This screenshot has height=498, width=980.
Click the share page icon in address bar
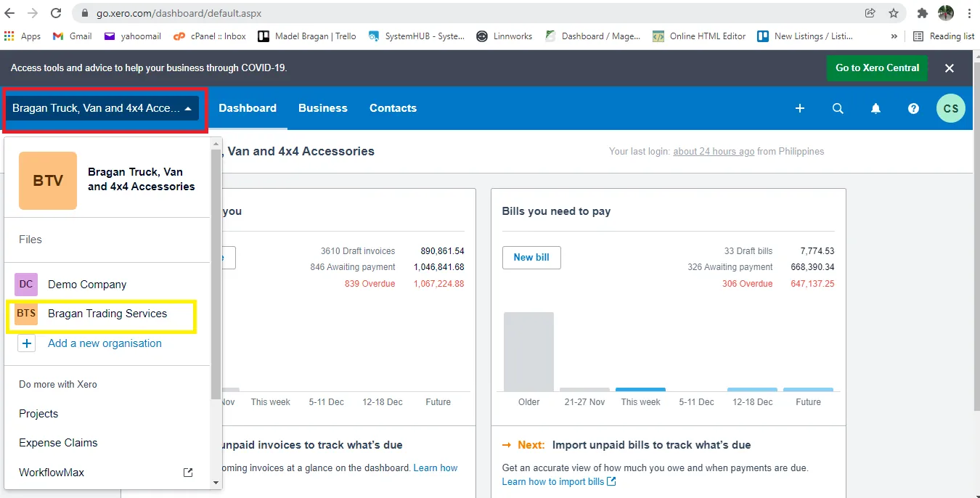870,13
